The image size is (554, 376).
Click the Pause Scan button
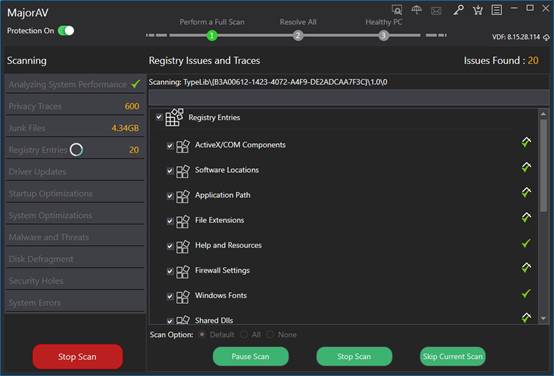[251, 357]
